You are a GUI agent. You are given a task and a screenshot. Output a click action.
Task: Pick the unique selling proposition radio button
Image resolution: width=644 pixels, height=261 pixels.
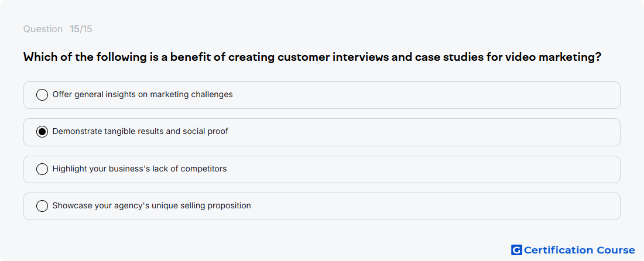point(42,206)
